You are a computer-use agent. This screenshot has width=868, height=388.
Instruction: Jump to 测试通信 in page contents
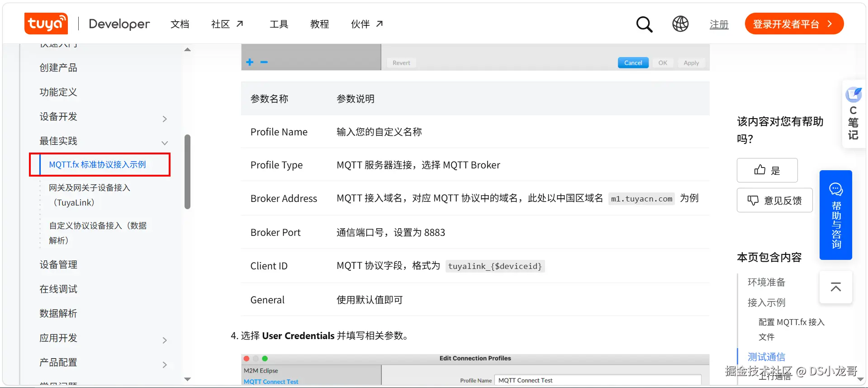tap(766, 357)
